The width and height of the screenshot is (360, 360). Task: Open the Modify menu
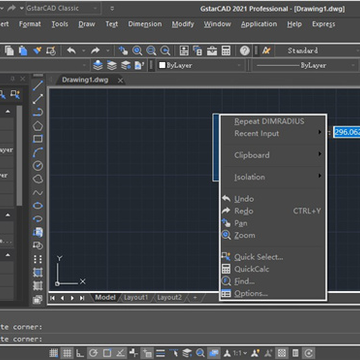click(x=183, y=24)
